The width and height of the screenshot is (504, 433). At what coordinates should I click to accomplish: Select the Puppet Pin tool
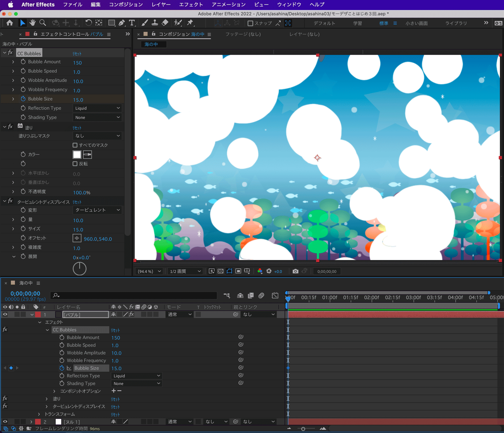[190, 23]
